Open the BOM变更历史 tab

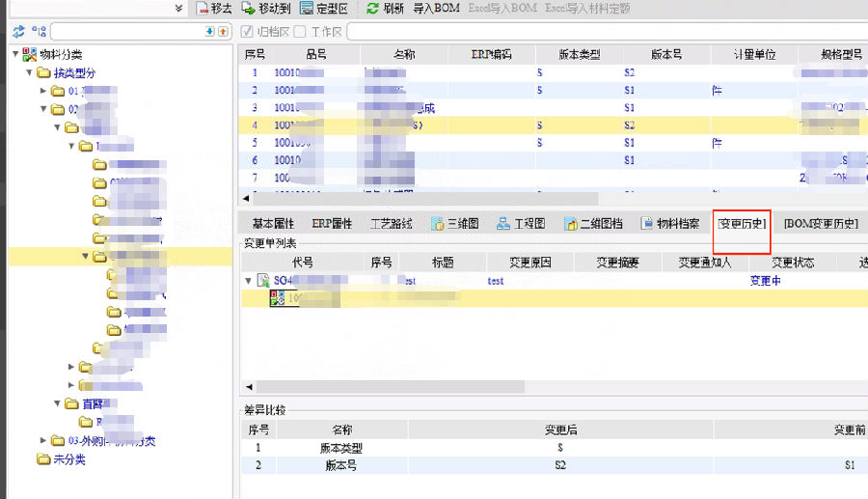820,224
